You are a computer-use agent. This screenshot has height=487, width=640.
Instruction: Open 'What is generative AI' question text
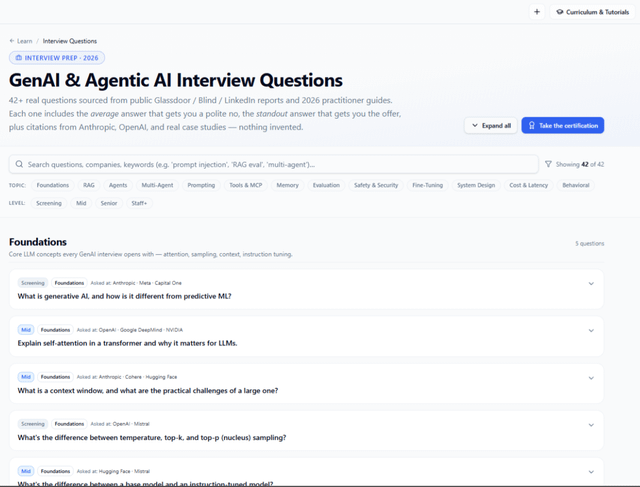(x=124, y=296)
